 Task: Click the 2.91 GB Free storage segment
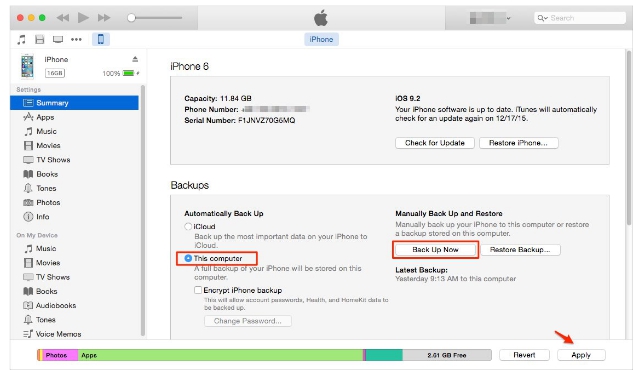447,355
